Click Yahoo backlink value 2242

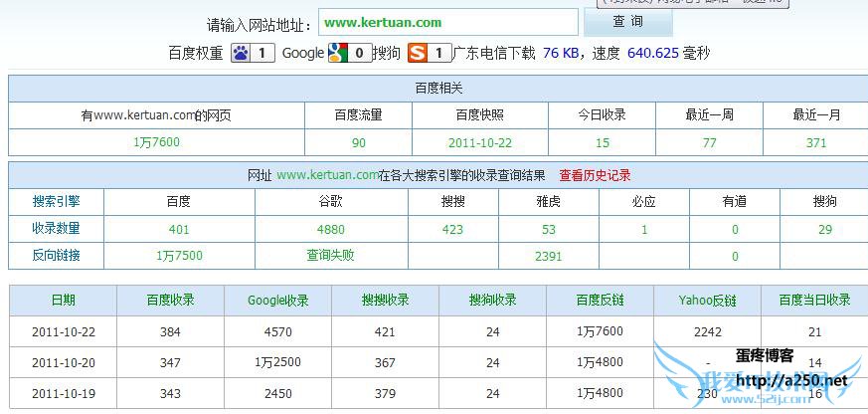[x=708, y=331]
